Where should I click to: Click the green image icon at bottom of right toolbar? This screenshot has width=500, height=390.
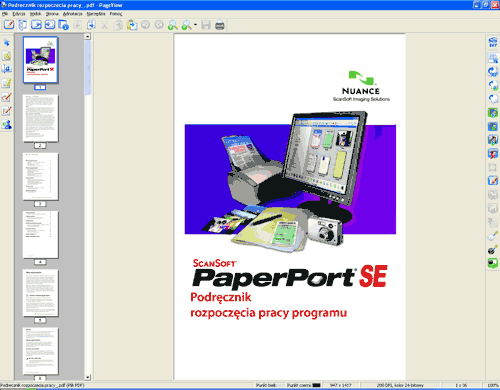point(493,263)
